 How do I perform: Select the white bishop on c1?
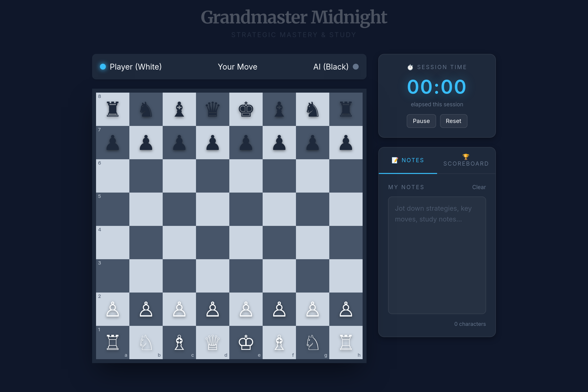point(179,343)
